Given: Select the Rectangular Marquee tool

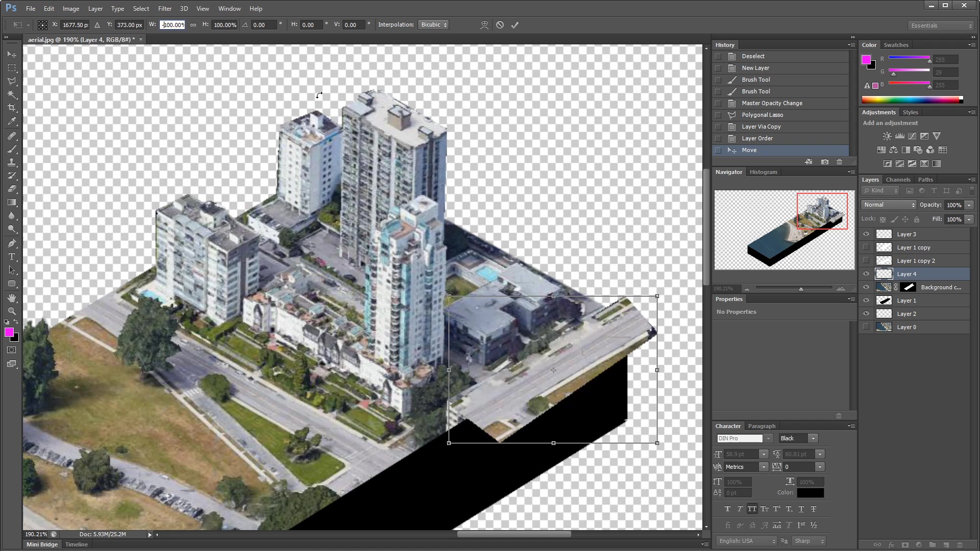Looking at the screenshot, I should pyautogui.click(x=12, y=68).
